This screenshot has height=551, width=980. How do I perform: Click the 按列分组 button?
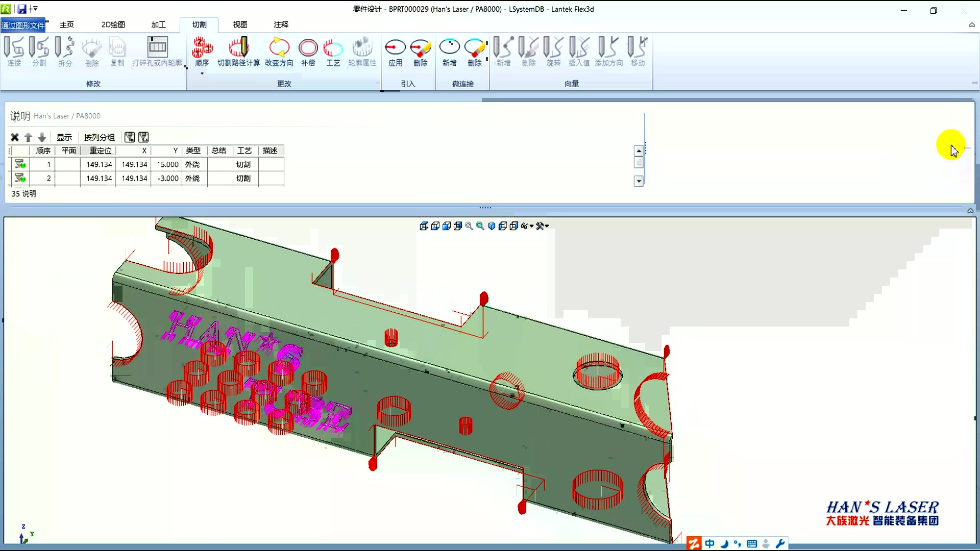[99, 137]
